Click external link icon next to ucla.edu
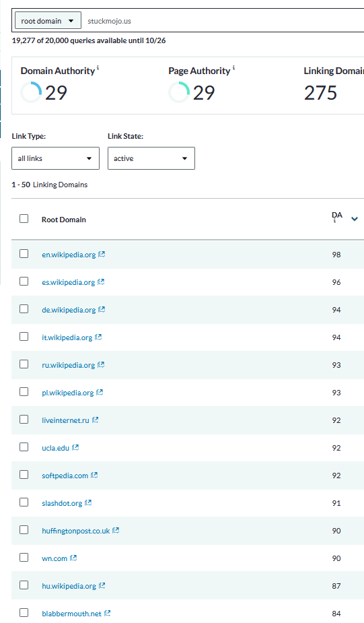364x623 pixels. pos(75,447)
